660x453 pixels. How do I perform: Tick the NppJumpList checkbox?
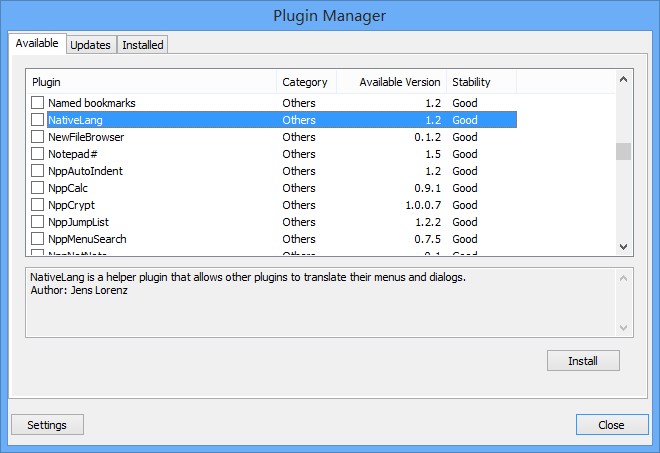click(37, 221)
